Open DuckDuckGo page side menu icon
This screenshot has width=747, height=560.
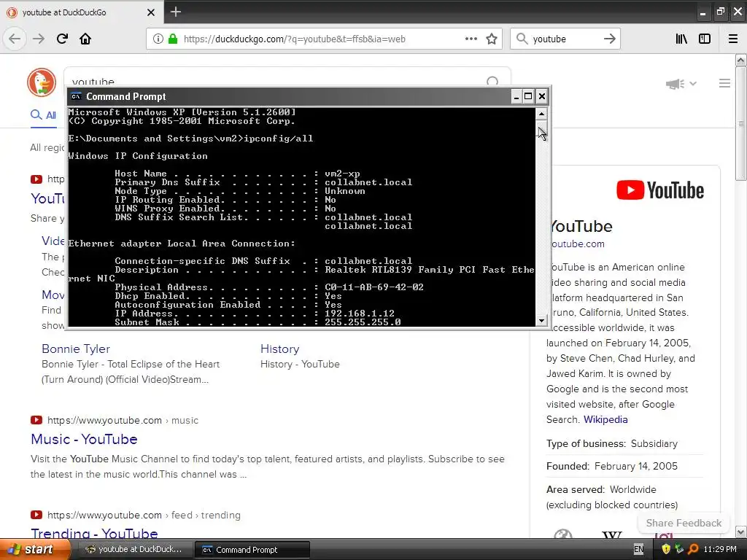[x=724, y=83]
